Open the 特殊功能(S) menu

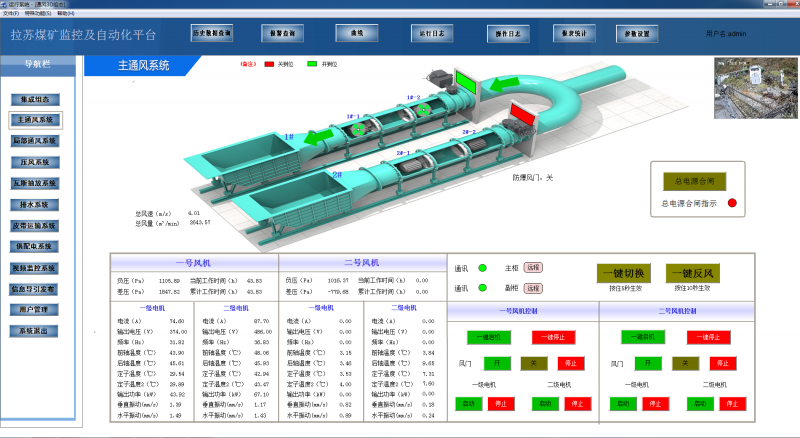(37, 13)
